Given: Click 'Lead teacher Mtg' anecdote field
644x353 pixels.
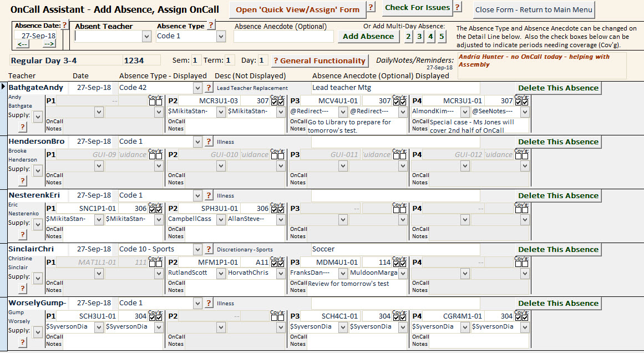Looking at the screenshot, I should [x=395, y=88].
